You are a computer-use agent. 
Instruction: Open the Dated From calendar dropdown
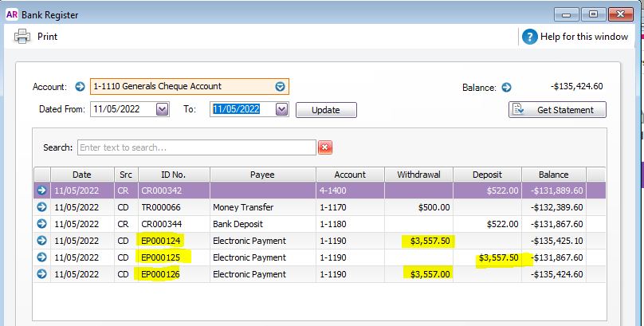(x=163, y=109)
